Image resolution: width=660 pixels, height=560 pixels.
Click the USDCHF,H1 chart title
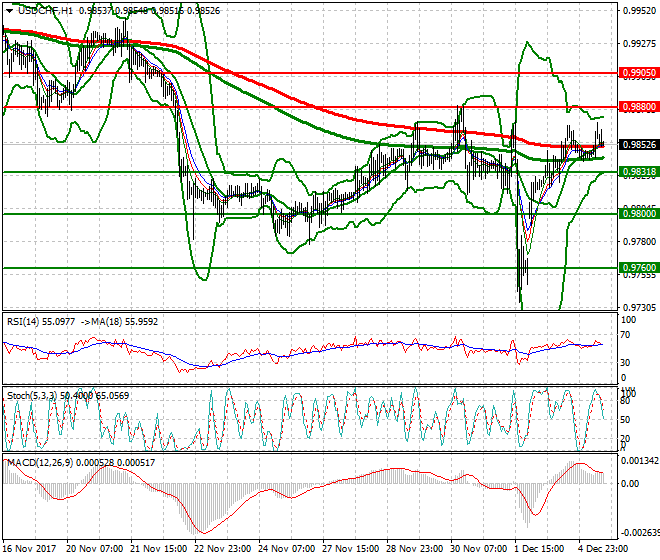pyautogui.click(x=45, y=10)
